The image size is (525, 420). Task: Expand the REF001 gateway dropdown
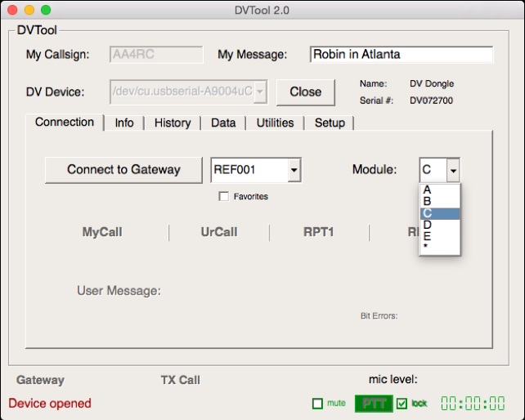click(x=294, y=170)
